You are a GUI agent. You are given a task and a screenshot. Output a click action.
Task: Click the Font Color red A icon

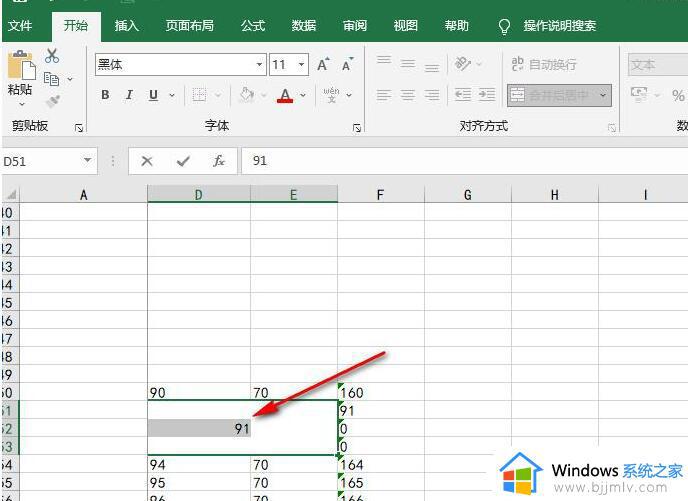[285, 95]
